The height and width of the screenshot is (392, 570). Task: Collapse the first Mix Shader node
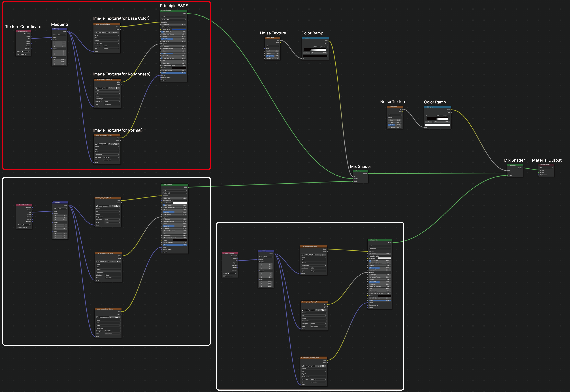click(x=354, y=171)
